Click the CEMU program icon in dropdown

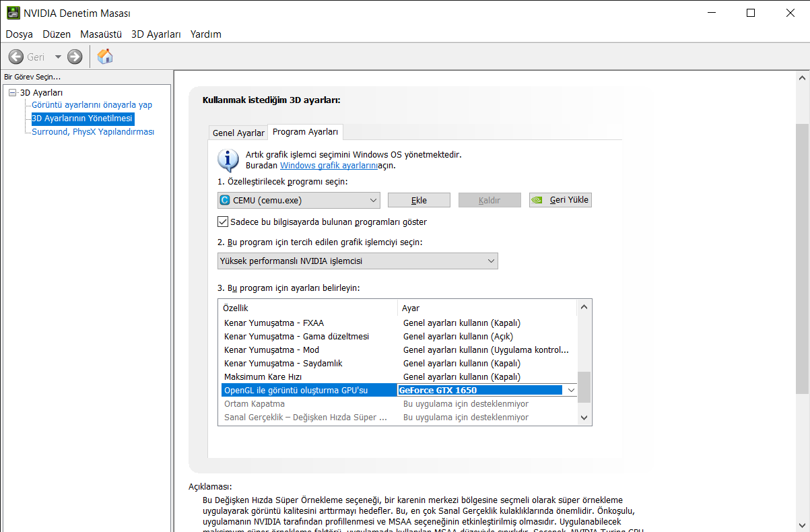224,200
